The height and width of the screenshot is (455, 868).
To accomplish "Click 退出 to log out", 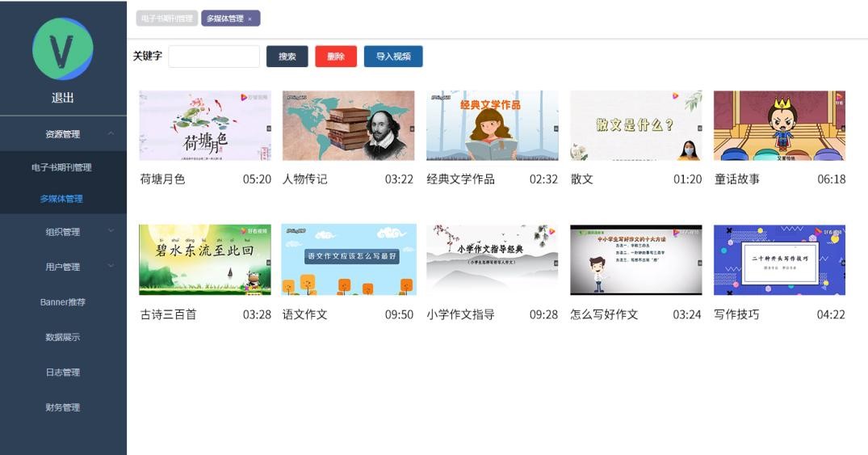I will [63, 98].
